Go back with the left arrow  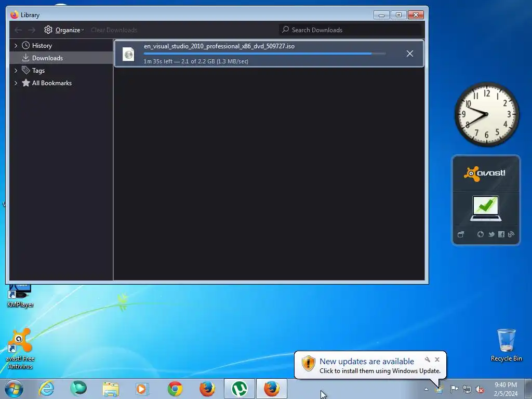pyautogui.click(x=18, y=30)
